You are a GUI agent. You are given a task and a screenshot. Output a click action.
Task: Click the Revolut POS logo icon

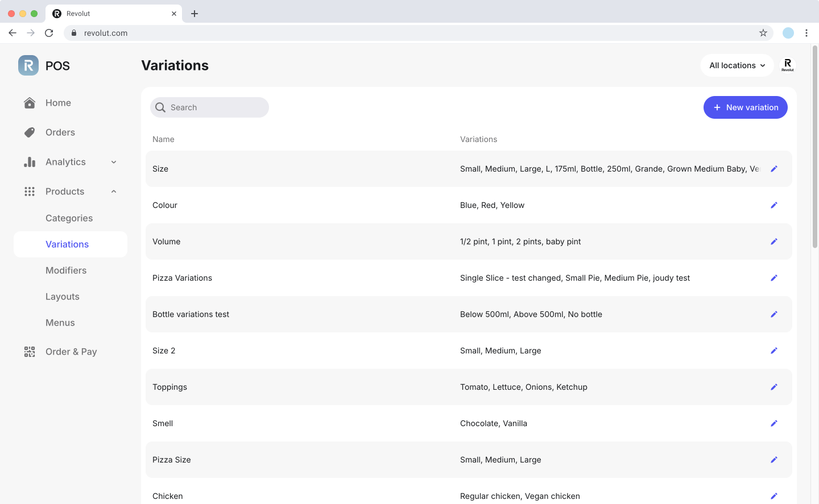click(28, 65)
